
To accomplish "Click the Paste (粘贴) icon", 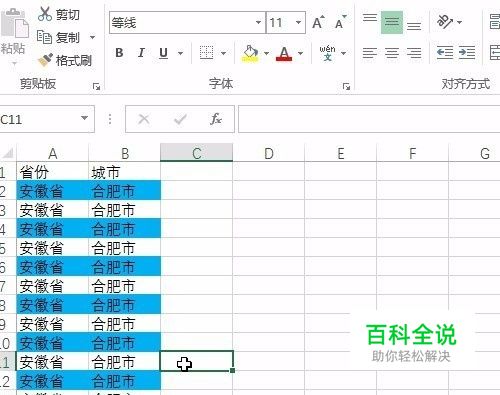I will click(14, 23).
